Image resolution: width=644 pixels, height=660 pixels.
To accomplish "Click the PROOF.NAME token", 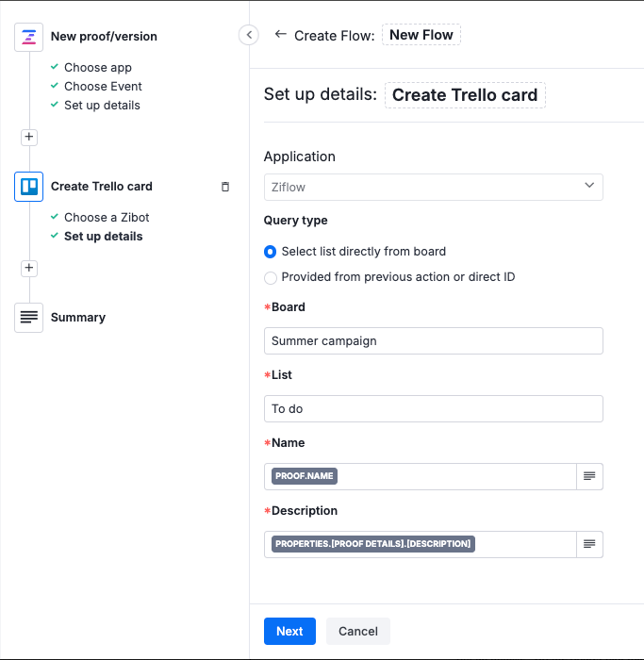I will tap(305, 476).
